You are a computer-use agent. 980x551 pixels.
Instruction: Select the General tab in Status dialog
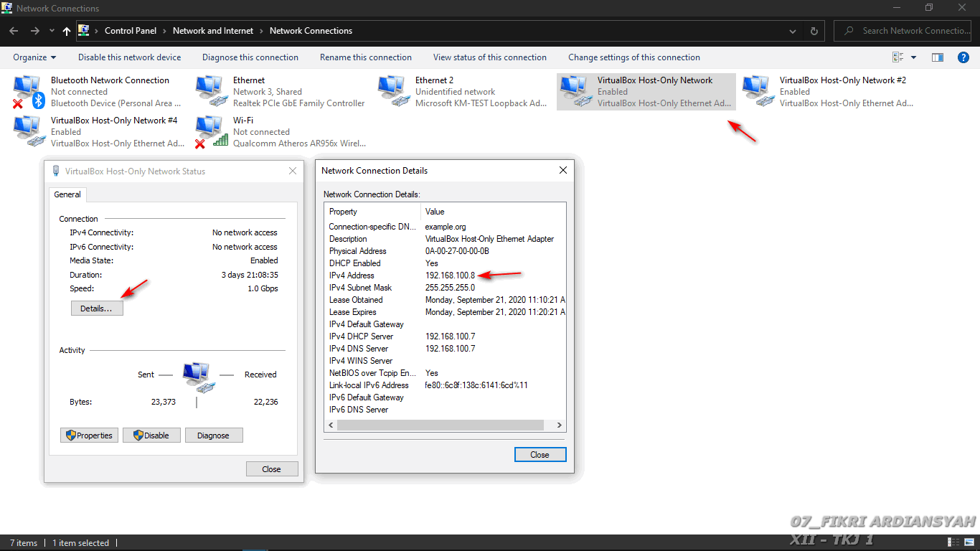pyautogui.click(x=67, y=194)
